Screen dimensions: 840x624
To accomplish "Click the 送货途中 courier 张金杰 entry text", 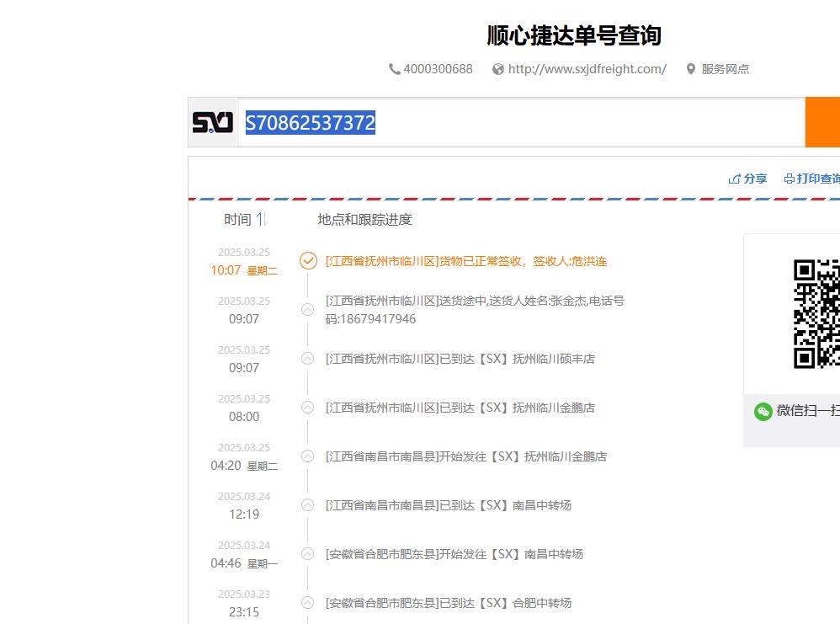I will (475, 310).
